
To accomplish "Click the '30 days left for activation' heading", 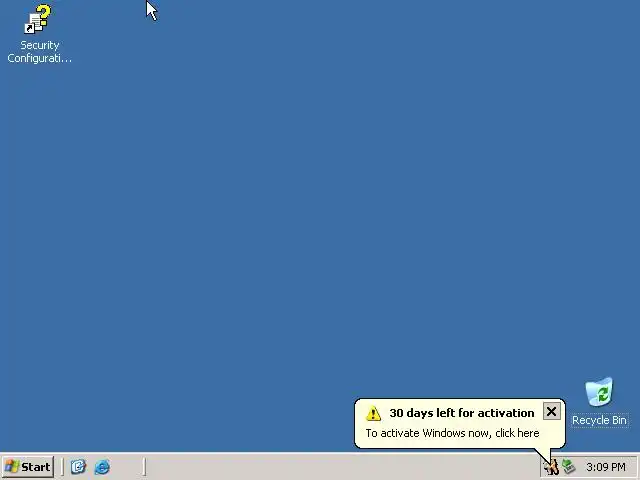I will click(x=462, y=413).
